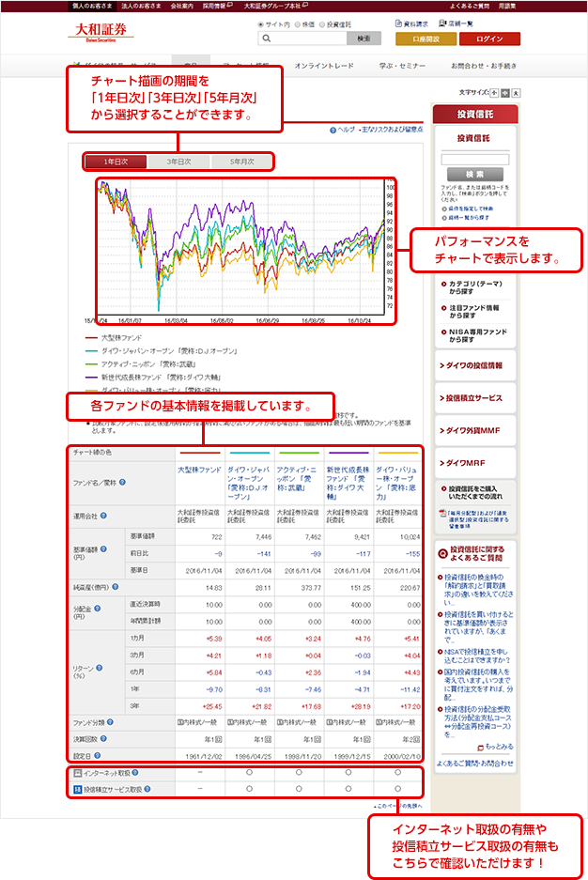Open 主なリスクおよび留意点 link
The height and width of the screenshot is (880, 588).
point(393,130)
